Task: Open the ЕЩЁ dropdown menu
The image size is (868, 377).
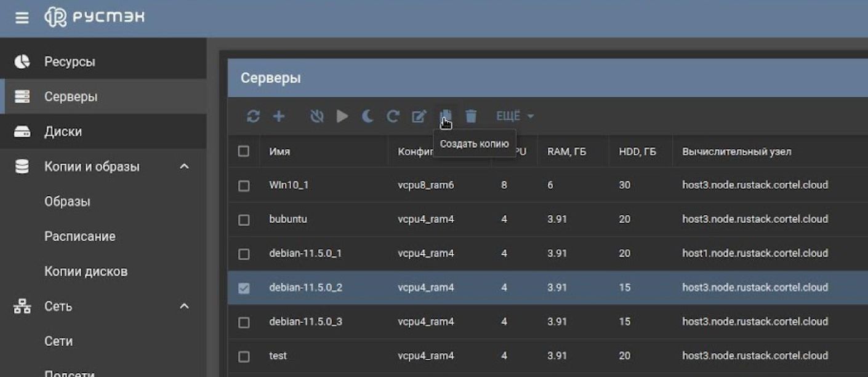Action: [x=515, y=116]
